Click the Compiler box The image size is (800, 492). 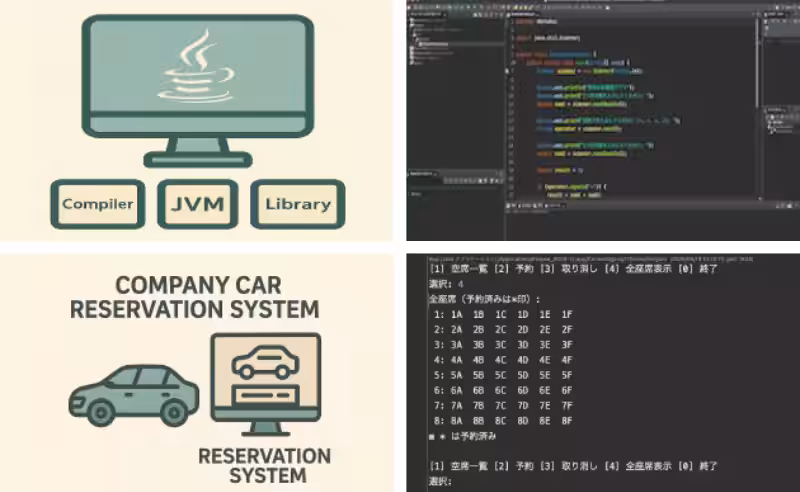point(98,204)
